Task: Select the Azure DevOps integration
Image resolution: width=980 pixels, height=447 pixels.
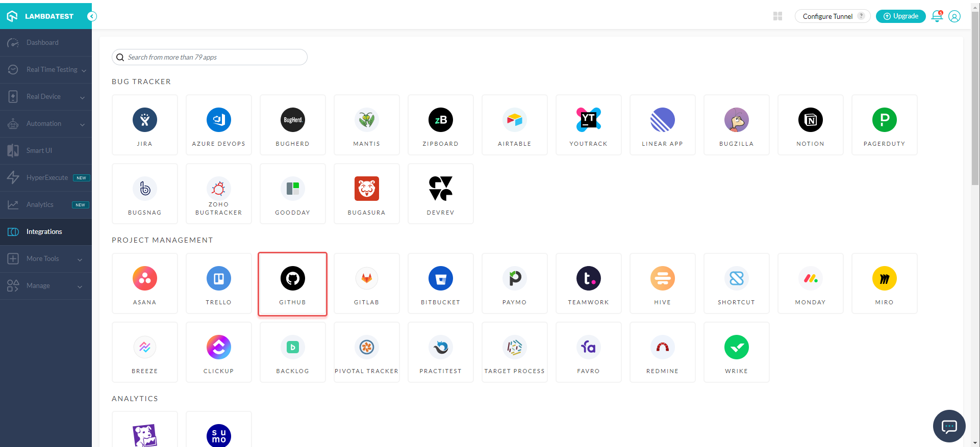Action: [x=219, y=125]
